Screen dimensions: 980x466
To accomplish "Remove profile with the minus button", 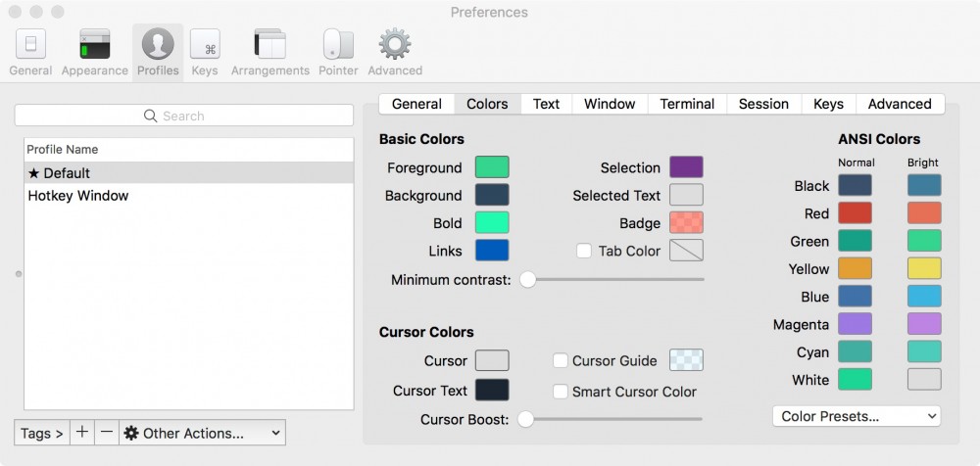I will pyautogui.click(x=107, y=432).
